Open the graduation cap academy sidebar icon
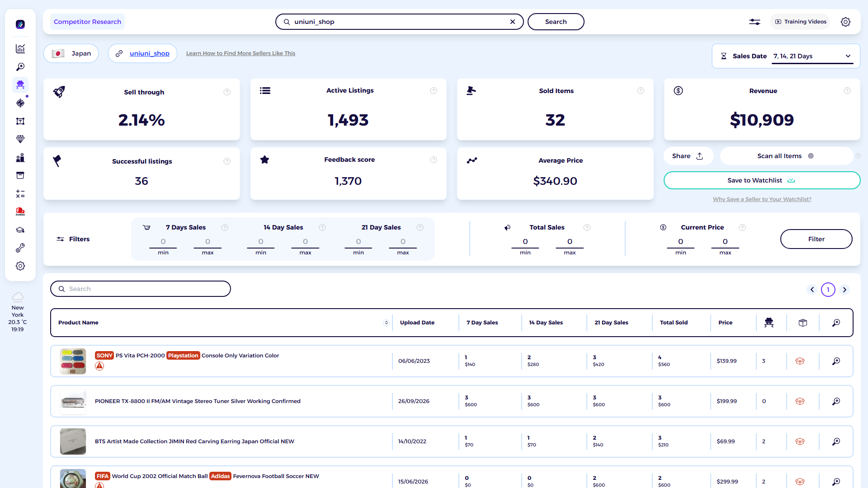The width and height of the screenshot is (868, 488). point(20,230)
